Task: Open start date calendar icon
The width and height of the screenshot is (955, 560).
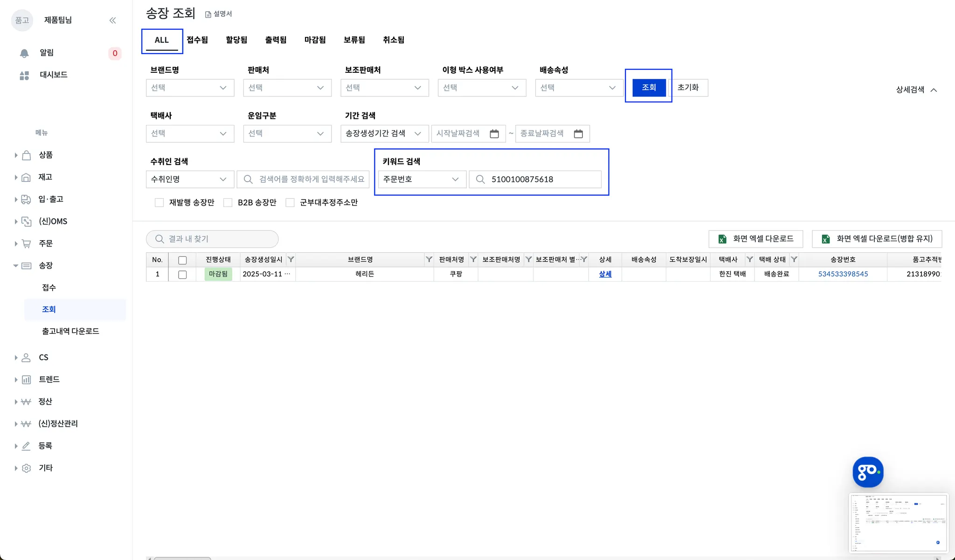Action: click(x=494, y=134)
